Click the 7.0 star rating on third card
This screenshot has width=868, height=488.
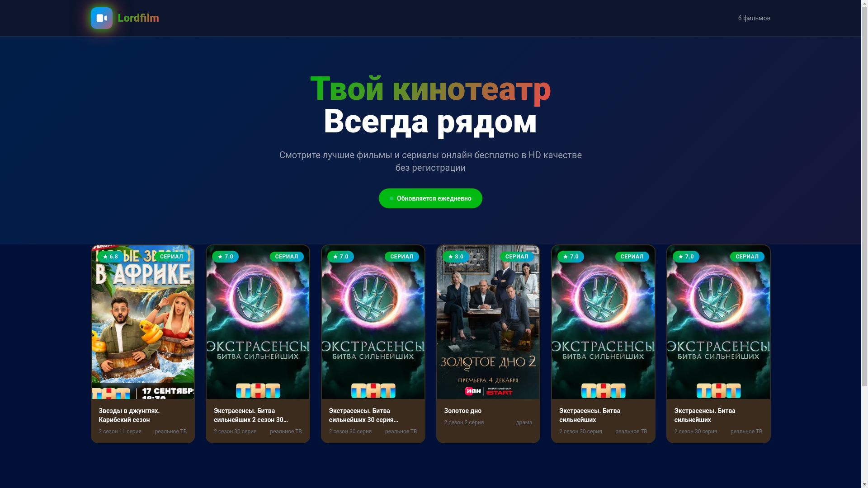click(x=340, y=257)
